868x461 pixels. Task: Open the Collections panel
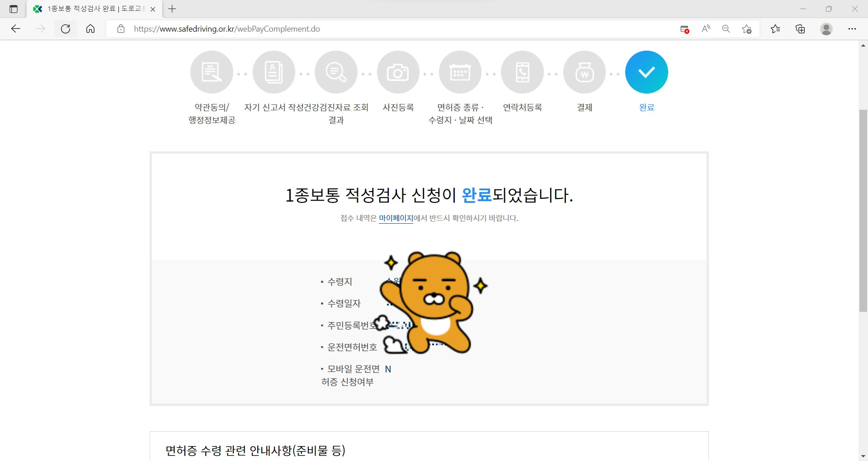tap(800, 29)
